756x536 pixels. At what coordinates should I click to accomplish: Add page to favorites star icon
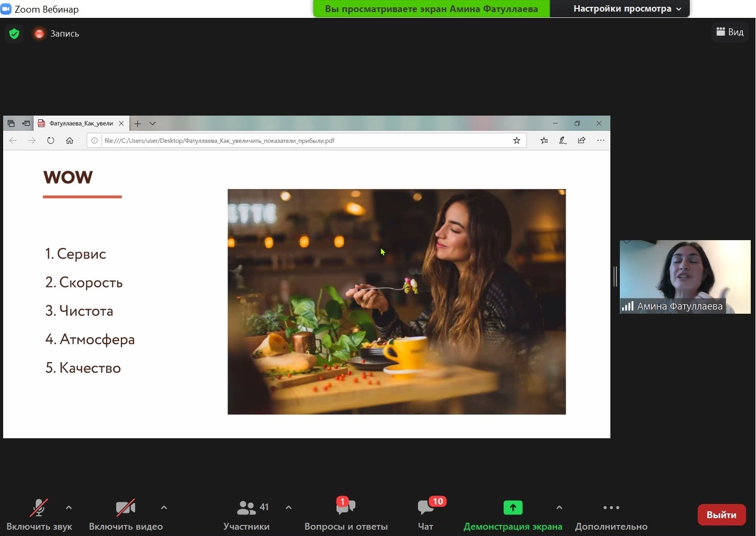pyautogui.click(x=517, y=140)
